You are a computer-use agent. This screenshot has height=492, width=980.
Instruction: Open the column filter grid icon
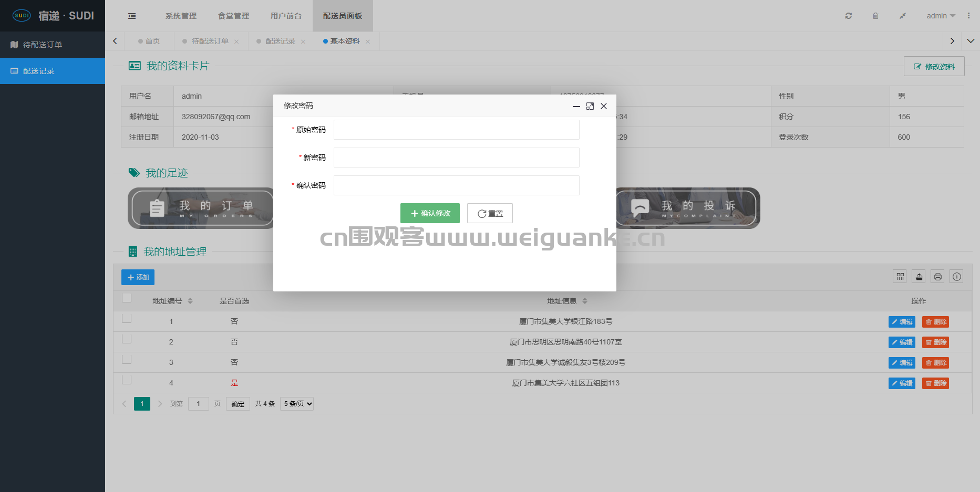900,276
